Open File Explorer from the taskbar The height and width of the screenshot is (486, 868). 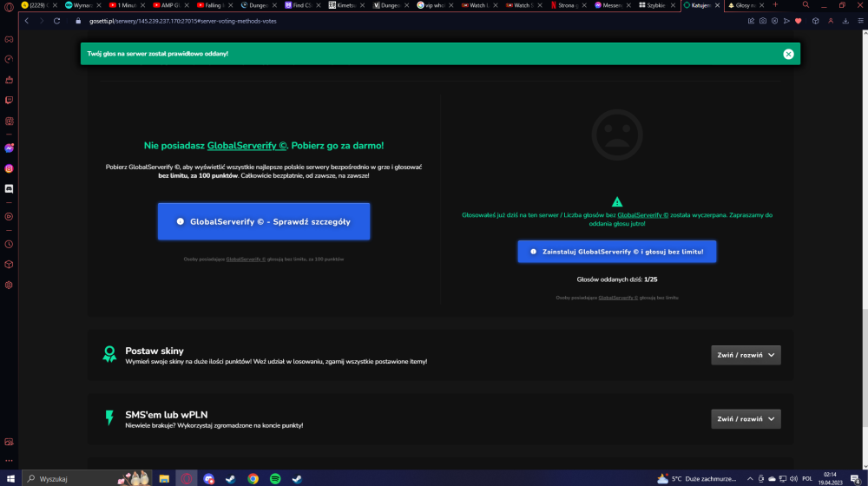click(164, 479)
